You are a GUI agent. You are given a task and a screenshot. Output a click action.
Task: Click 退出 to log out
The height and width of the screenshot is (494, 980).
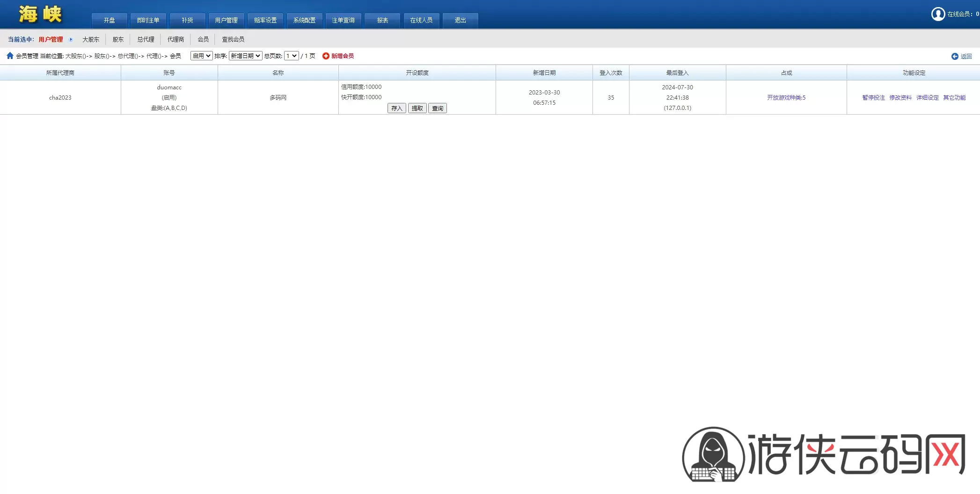click(461, 21)
